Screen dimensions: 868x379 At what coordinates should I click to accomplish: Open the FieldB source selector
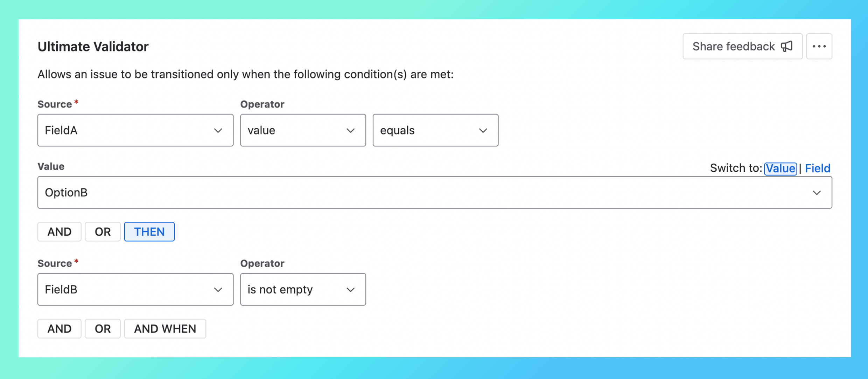click(x=135, y=289)
